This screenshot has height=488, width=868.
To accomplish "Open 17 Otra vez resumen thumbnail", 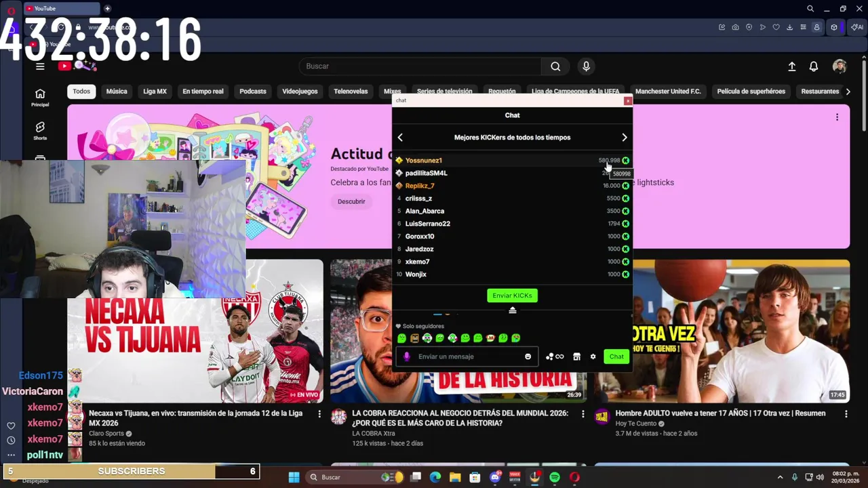I will coord(722,331).
